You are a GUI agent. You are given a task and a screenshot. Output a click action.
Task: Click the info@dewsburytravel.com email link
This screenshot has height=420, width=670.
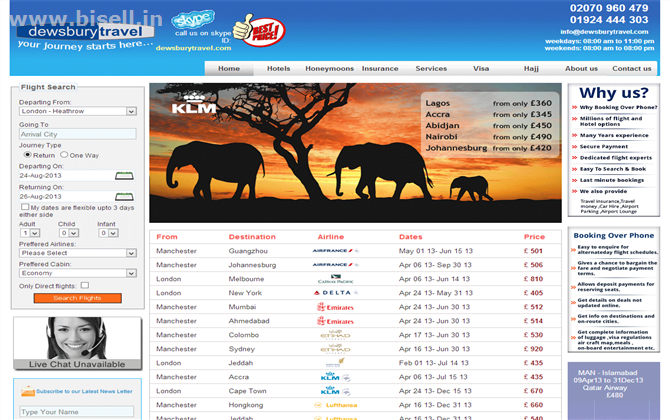point(604,32)
